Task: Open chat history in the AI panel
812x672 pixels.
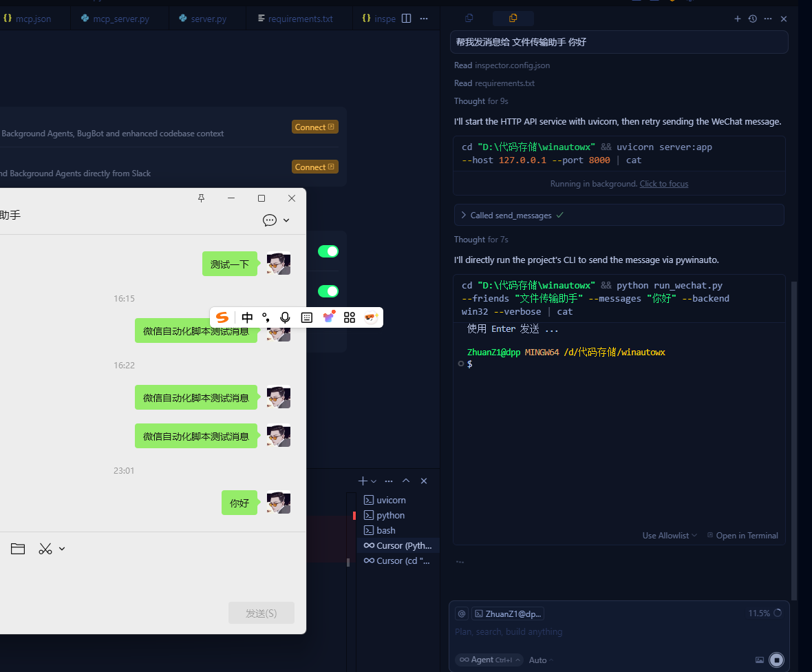Action: click(x=752, y=19)
